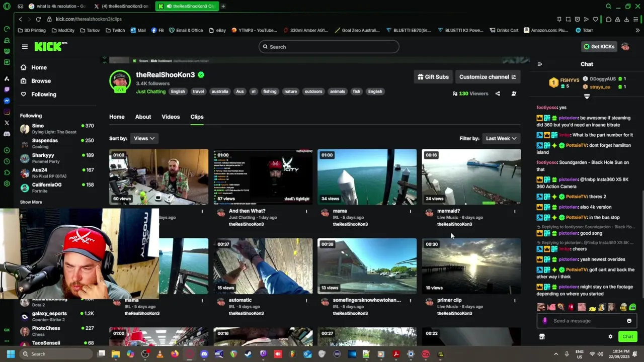The image size is (644, 362).
Task: Open the Views sort dropdown
Action: (144, 138)
